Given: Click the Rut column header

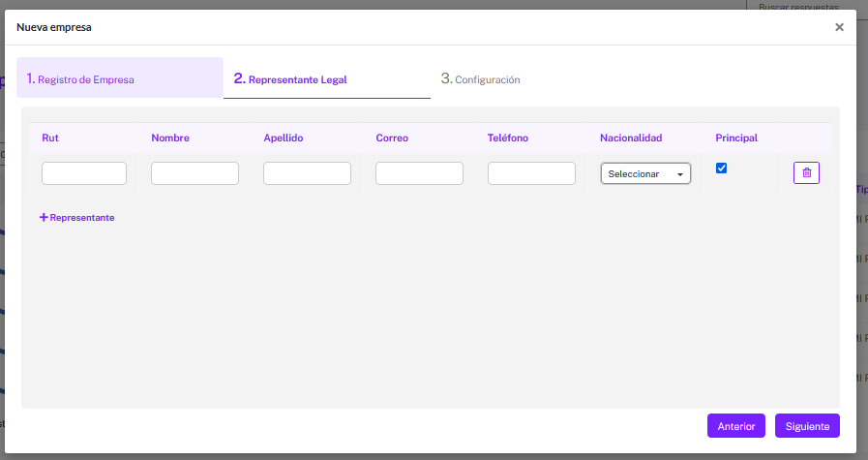Looking at the screenshot, I should [x=50, y=138].
